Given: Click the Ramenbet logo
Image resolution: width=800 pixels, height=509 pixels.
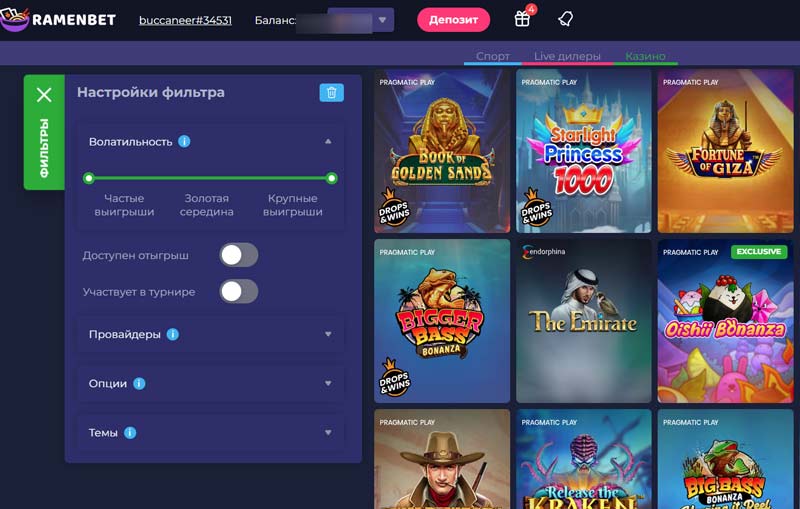Looking at the screenshot, I should (60, 19).
